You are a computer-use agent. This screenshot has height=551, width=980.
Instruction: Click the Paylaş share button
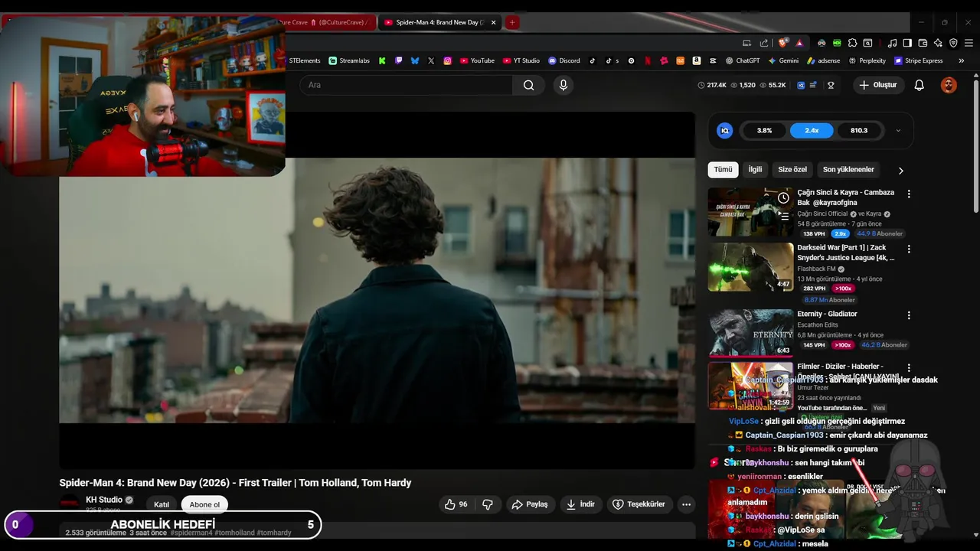click(x=531, y=504)
